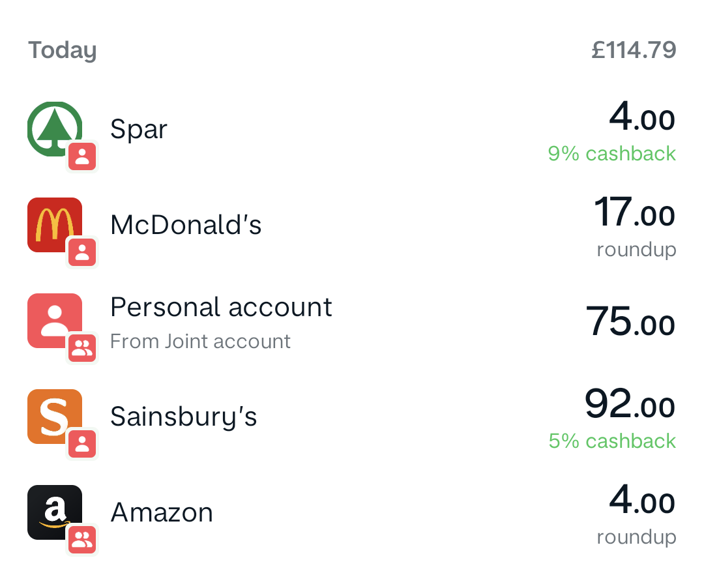Viewport: 704px width, 588px height.
Task: Select the Amazon transaction name
Action: click(162, 512)
